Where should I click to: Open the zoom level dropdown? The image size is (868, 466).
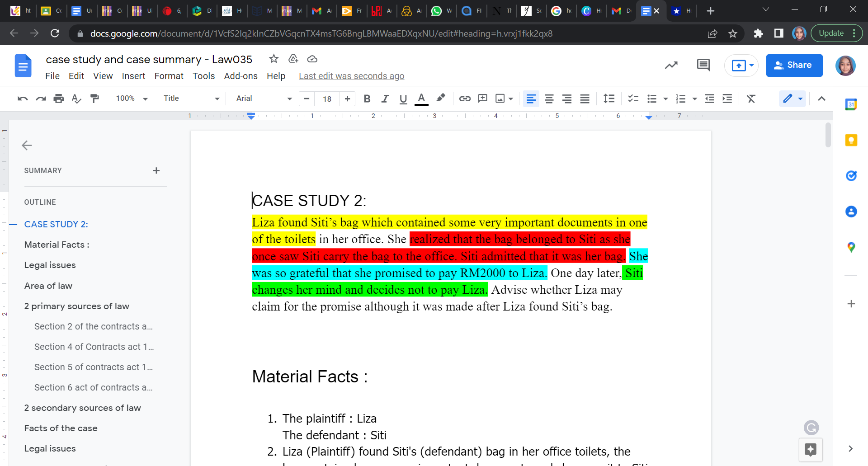(x=132, y=99)
